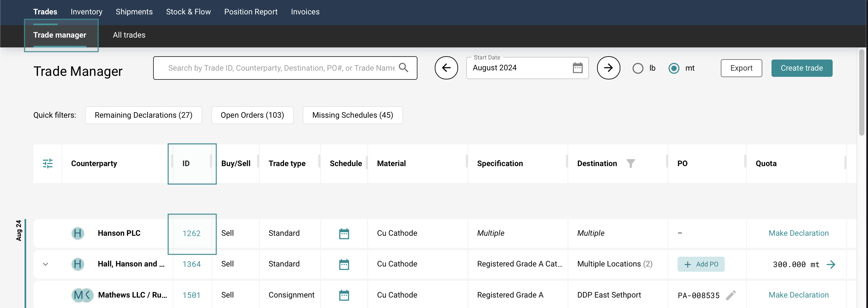
Task: Go to previous month with left arrow
Action: [446, 68]
